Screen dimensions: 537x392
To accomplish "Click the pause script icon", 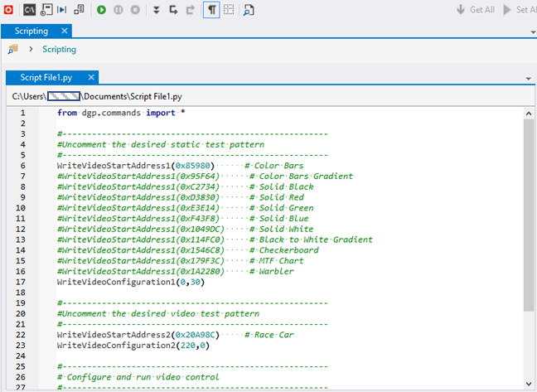I will [x=119, y=10].
